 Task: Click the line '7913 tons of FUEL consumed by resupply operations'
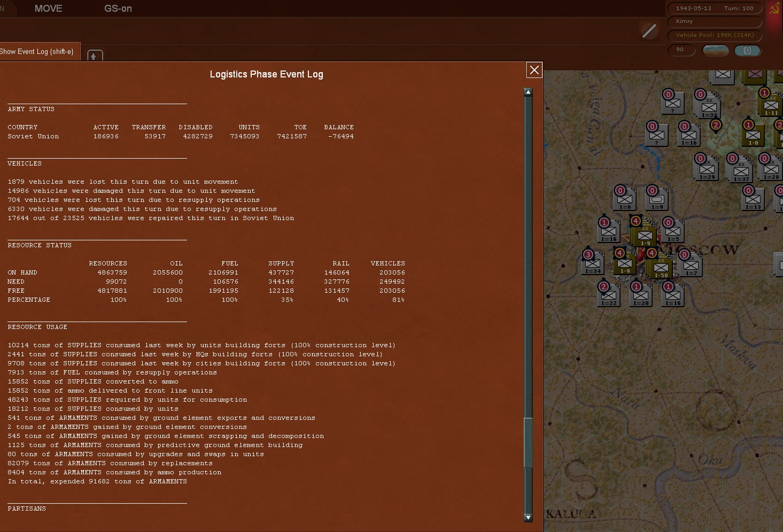[112, 372]
